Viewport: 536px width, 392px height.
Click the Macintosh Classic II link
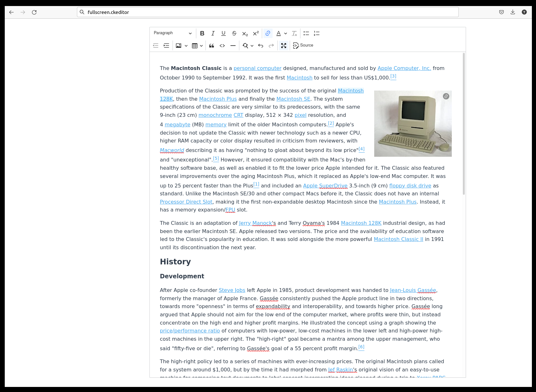click(x=398, y=239)
